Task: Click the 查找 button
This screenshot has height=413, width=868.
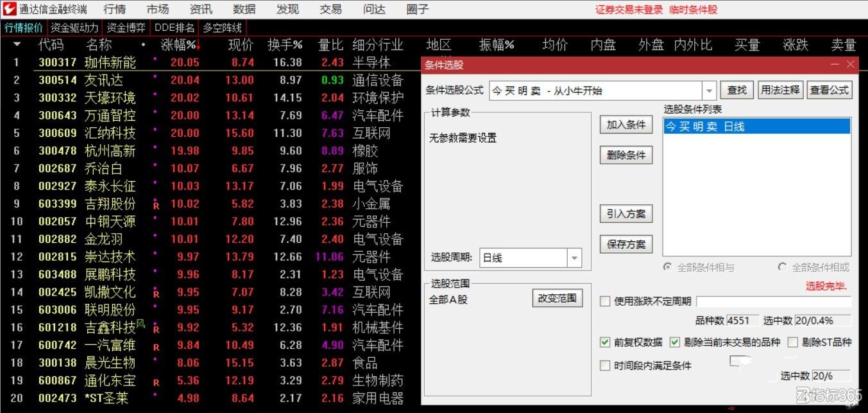Action: (x=736, y=90)
